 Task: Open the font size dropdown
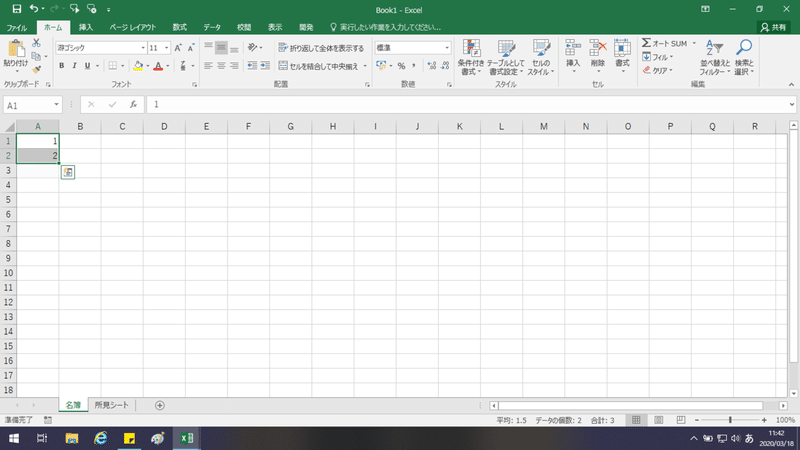[x=166, y=48]
